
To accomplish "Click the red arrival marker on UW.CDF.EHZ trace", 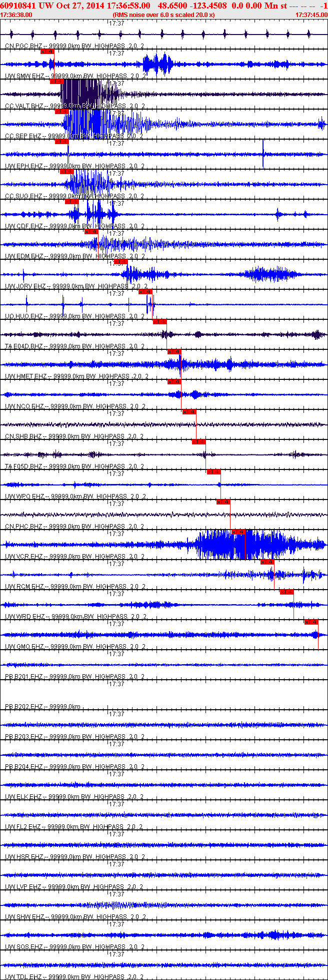I will tap(71, 201).
